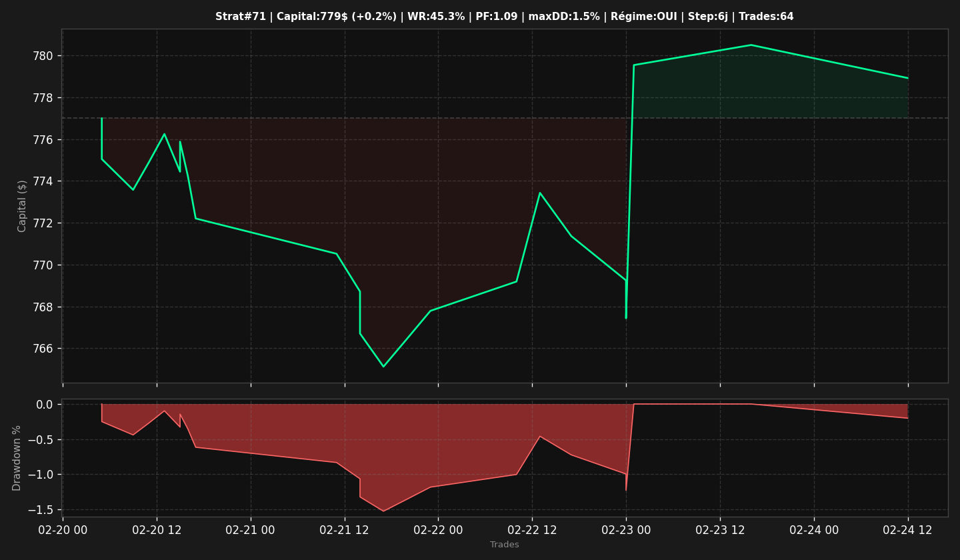Click the −1.0 drawdown axis tick label
This screenshot has height=560, width=960.
click(x=41, y=475)
